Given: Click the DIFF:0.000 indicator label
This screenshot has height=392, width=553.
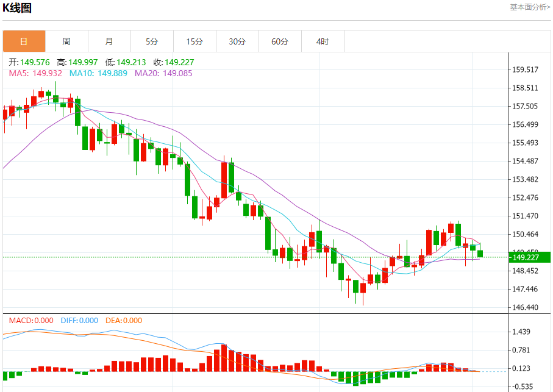Looking at the screenshot, I should point(79,321).
